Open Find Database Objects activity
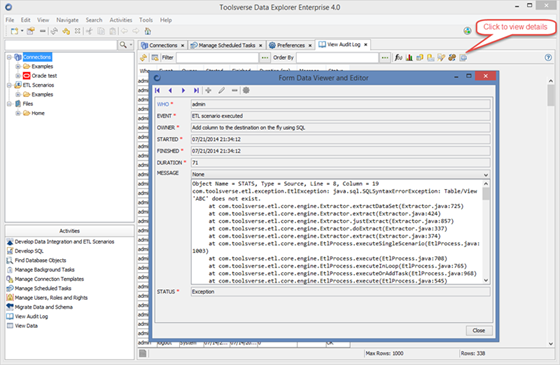560x365 pixels. (x=40, y=260)
